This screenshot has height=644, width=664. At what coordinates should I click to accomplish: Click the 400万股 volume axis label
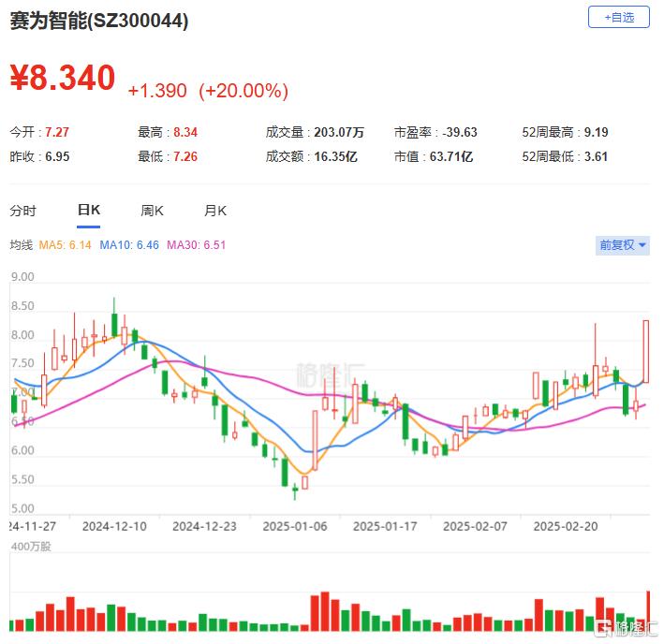pos(31,547)
